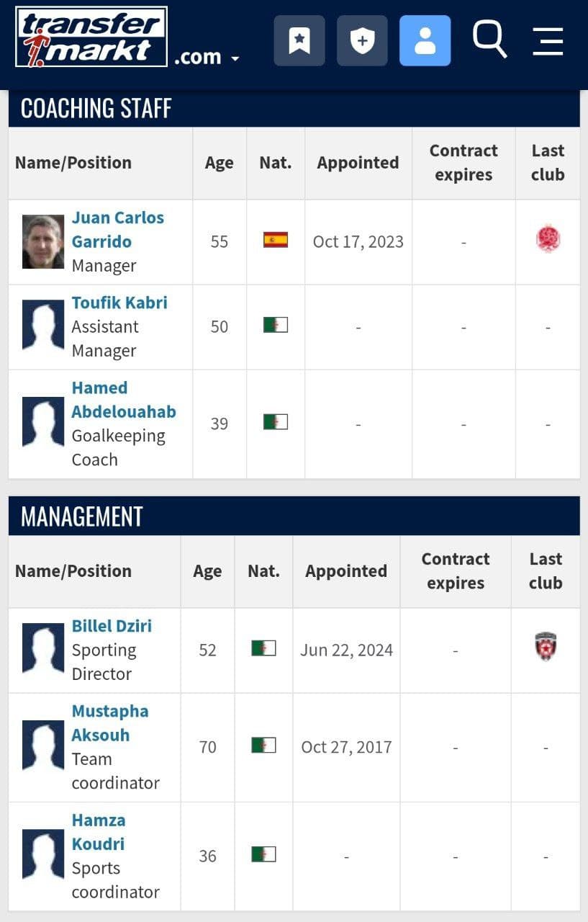Viewport: 588px width, 922px height.
Task: Open Hamza Koudri's profile link
Action: point(99,832)
